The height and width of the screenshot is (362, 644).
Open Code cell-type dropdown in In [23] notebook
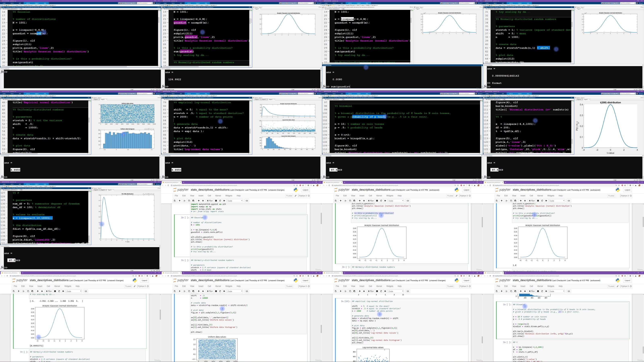pyautogui.click(x=396, y=291)
